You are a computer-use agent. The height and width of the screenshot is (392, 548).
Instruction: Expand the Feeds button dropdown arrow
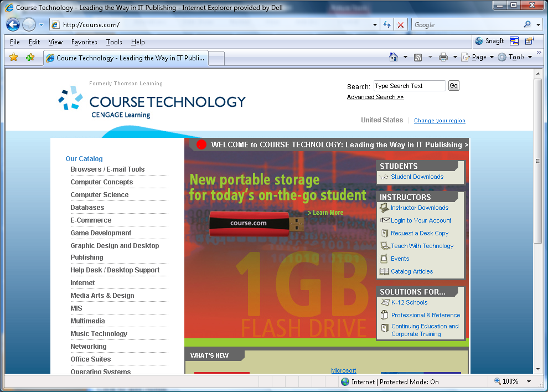coord(430,57)
